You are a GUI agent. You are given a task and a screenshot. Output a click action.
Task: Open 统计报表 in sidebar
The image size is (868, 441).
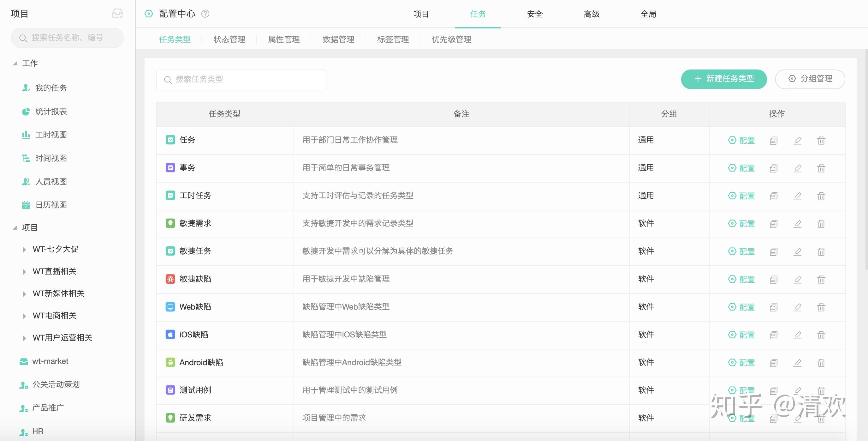coord(45,111)
